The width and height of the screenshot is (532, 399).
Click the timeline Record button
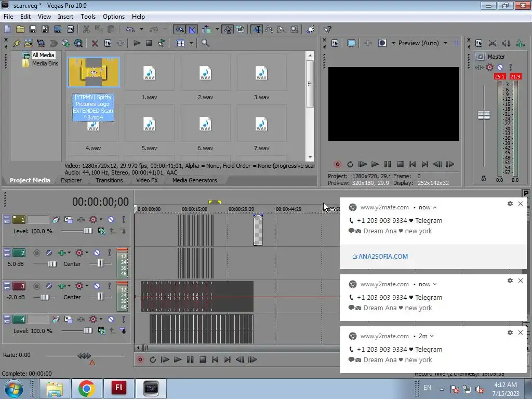coord(140,360)
